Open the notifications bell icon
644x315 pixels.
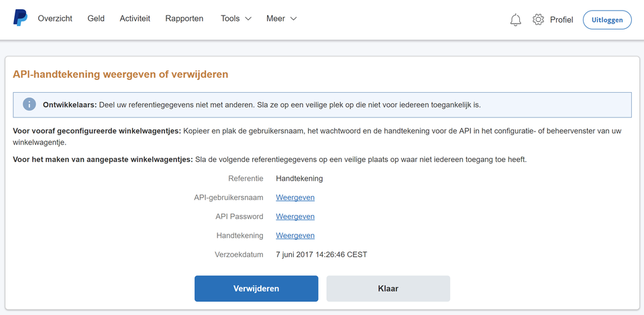click(515, 19)
